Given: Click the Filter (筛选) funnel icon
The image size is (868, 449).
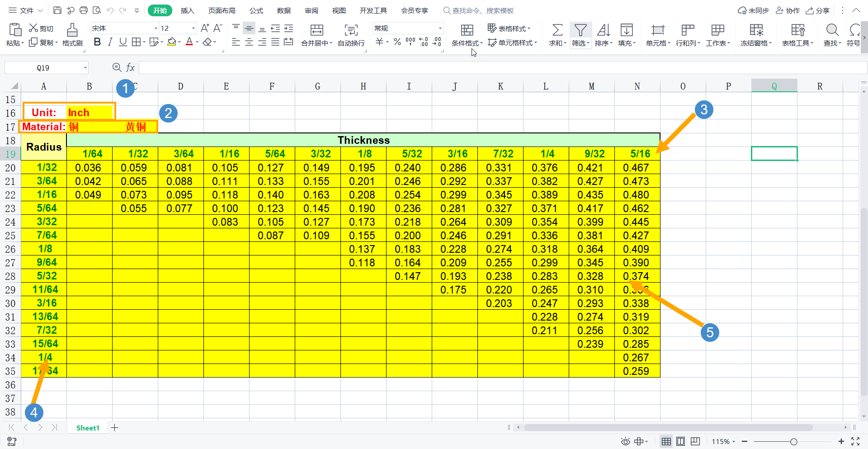Looking at the screenshot, I should point(580,30).
